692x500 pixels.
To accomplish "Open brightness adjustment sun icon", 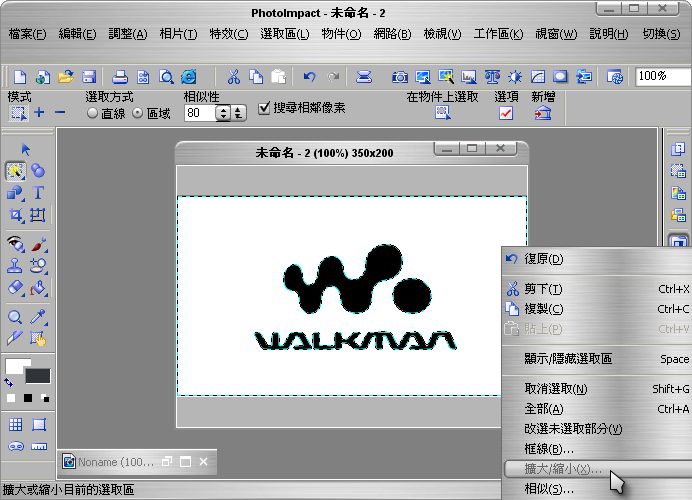I will (x=515, y=77).
